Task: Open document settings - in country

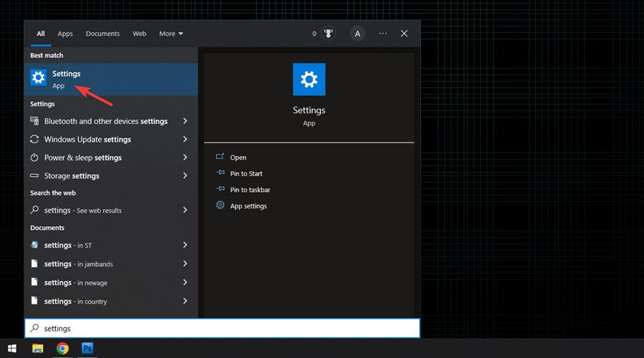Action: click(x=111, y=301)
